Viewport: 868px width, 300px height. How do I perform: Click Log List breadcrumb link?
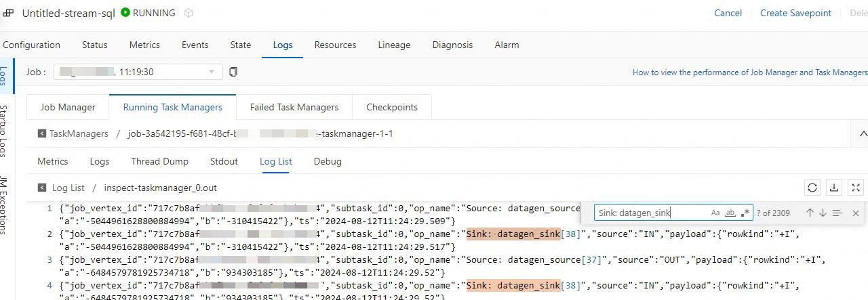coord(68,188)
